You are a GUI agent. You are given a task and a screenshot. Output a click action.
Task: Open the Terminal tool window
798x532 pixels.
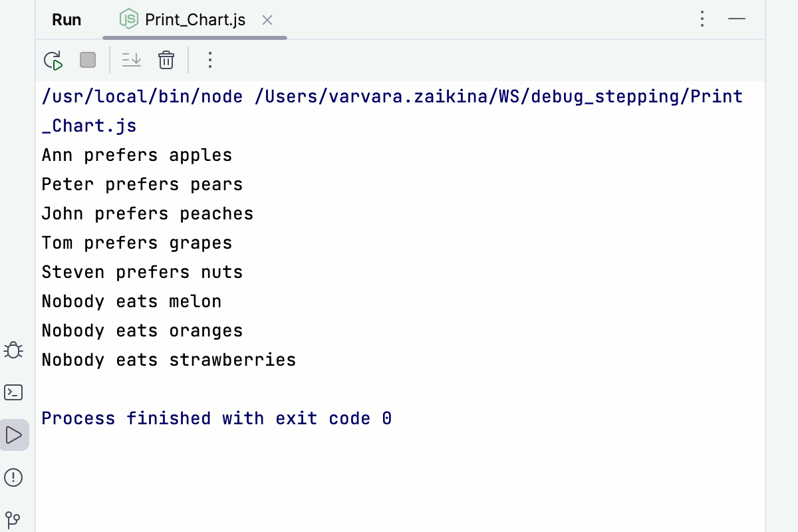[13, 392]
